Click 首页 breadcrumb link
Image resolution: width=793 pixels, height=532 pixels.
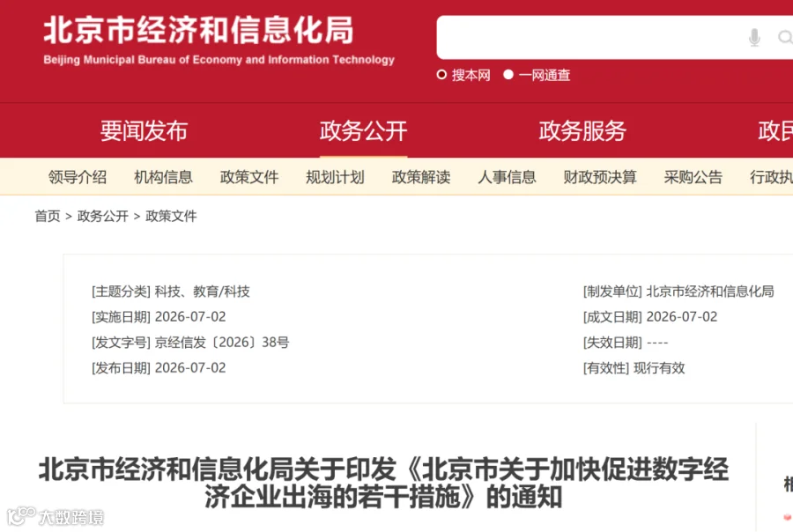48,217
